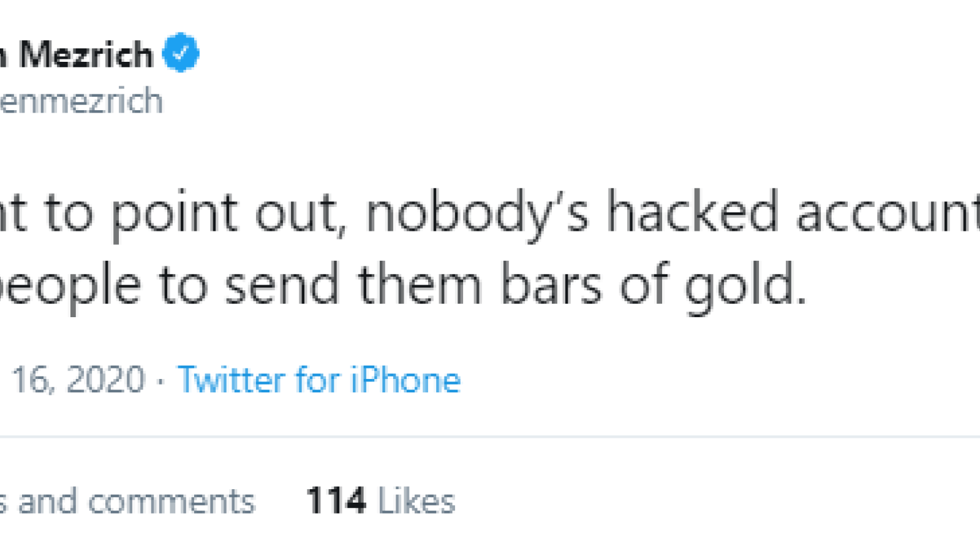980x551 pixels.
Task: Click the bold 114 count number
Action: pos(336,501)
